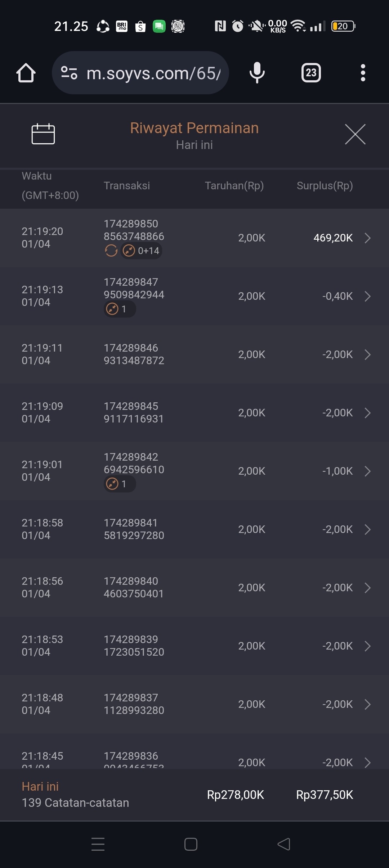
Task: Expand the -0,40K surplus row details
Action: pos(367,296)
